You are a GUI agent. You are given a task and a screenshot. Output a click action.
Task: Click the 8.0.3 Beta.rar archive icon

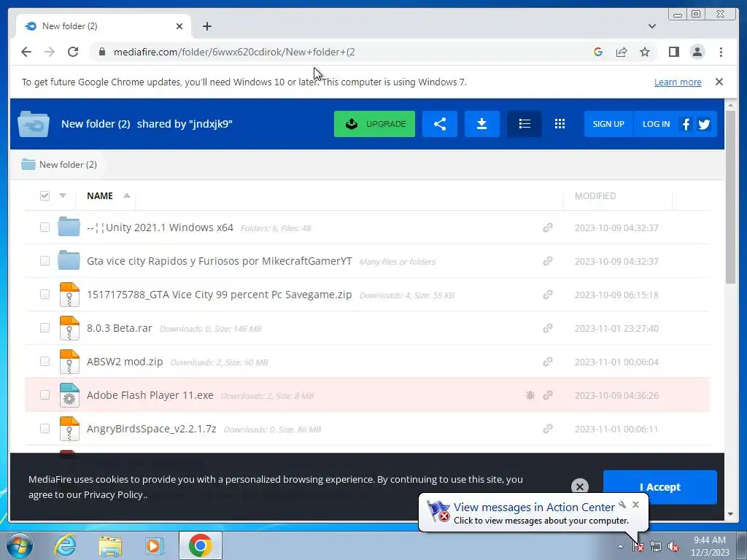(x=69, y=328)
